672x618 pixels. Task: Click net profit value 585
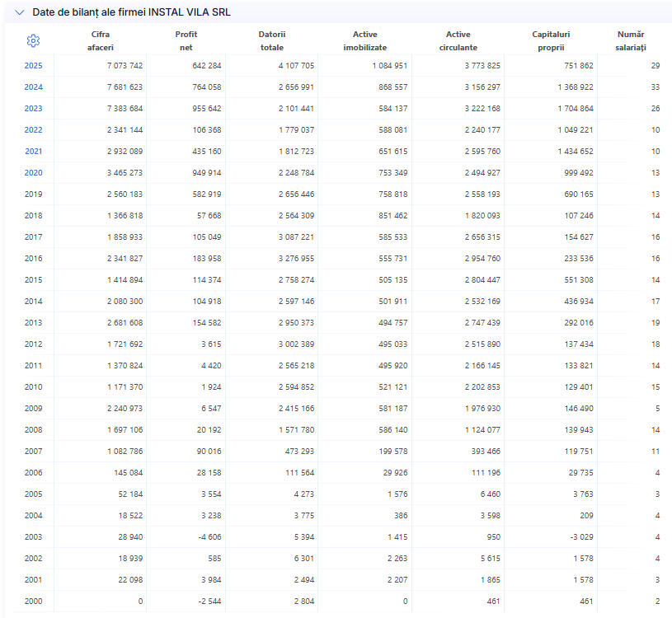pos(214,558)
